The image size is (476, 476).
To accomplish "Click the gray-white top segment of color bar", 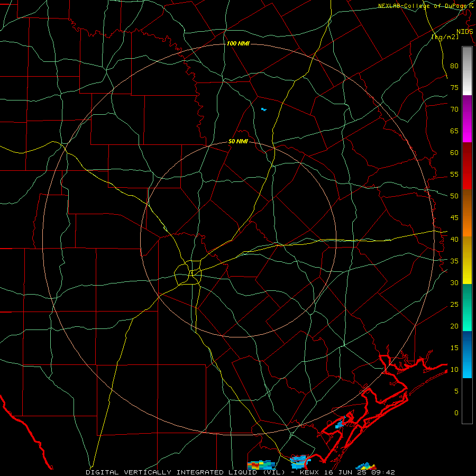I will coord(467,71).
